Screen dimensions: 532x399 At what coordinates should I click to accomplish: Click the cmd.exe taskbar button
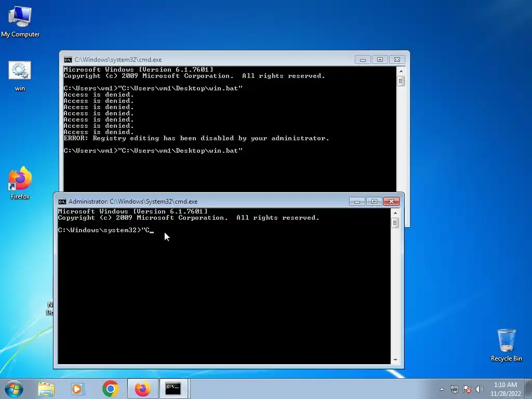click(174, 389)
